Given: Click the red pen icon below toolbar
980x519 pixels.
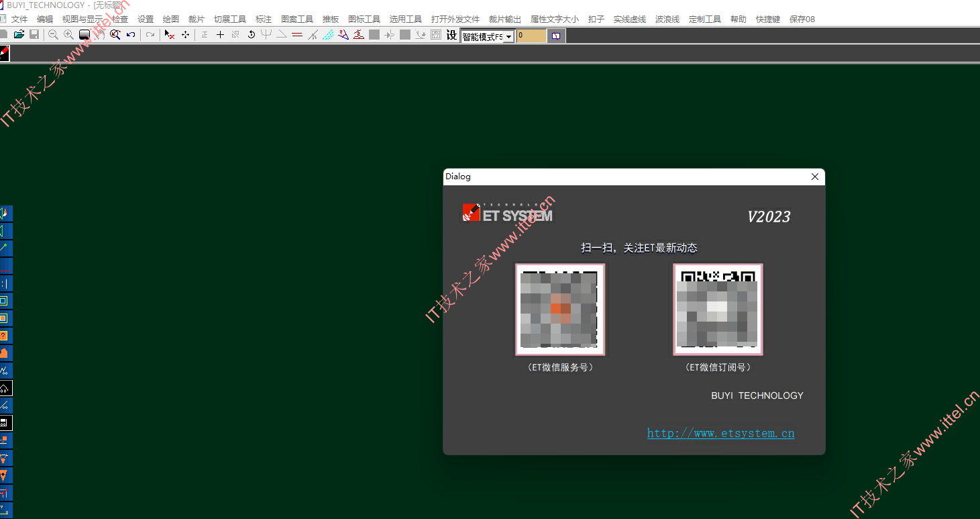Looking at the screenshot, I should (5, 52).
